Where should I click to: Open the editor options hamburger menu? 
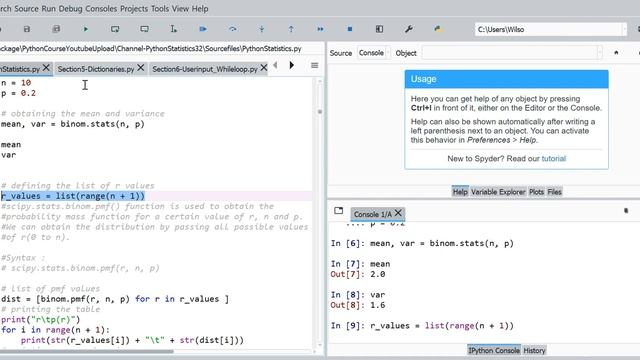[x=315, y=65]
